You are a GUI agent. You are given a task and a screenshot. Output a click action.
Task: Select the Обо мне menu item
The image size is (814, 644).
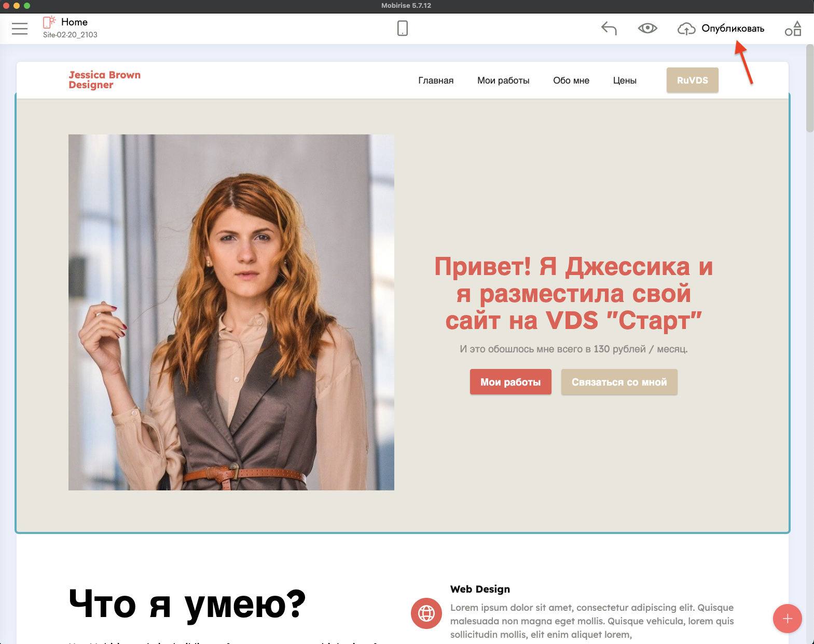(571, 80)
